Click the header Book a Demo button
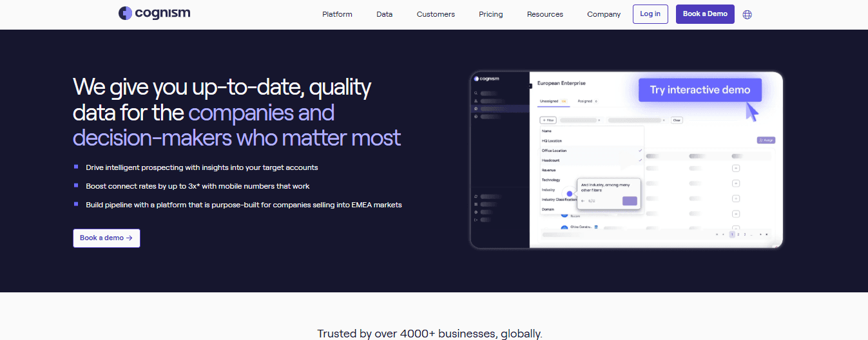868x340 pixels. (x=705, y=14)
